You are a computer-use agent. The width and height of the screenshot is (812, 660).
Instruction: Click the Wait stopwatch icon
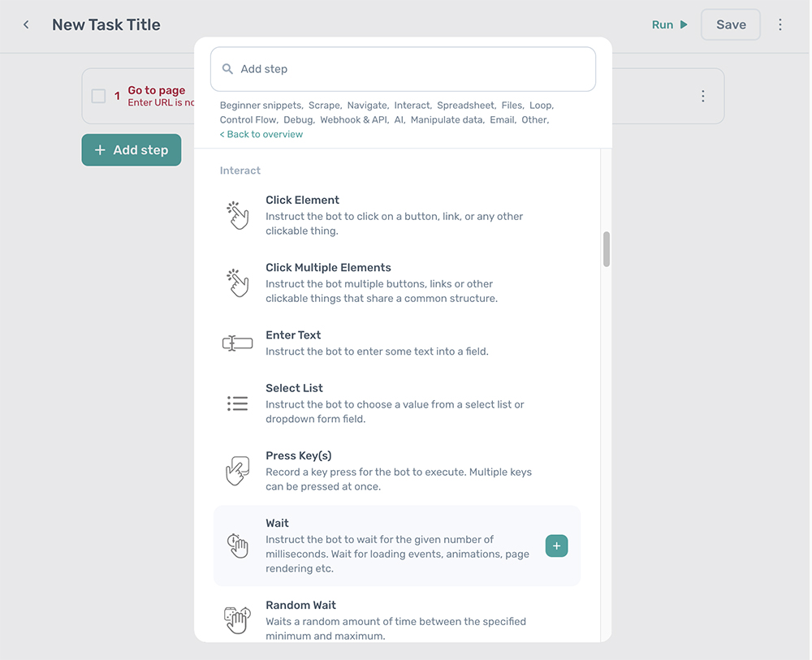[237, 545]
